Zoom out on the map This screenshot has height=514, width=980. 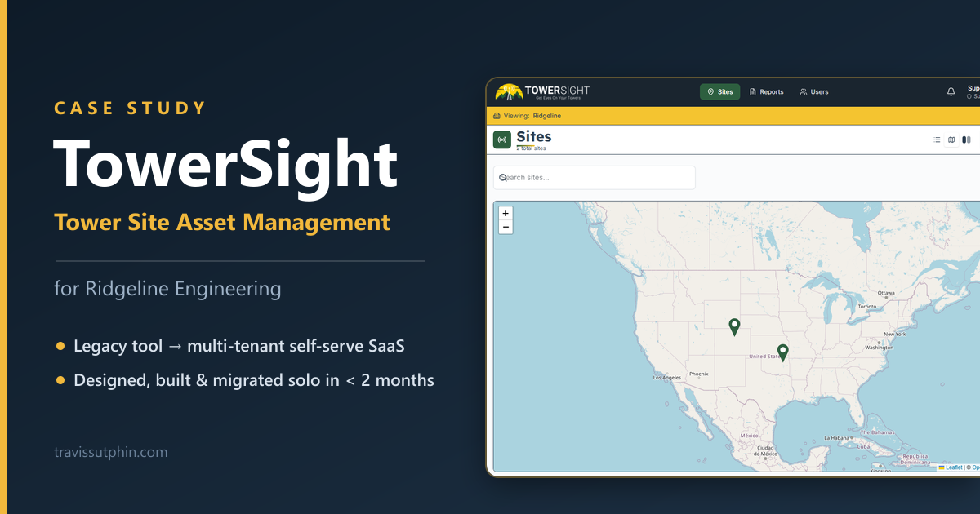click(x=506, y=227)
